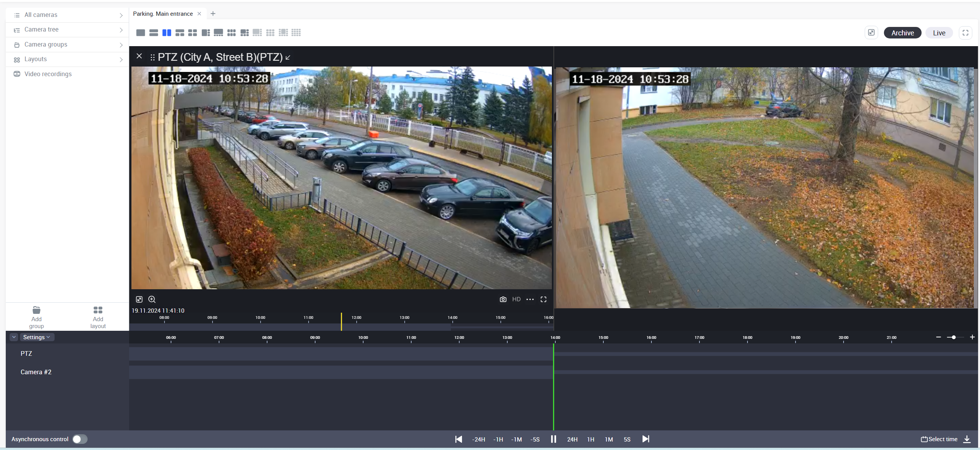Select the two-column layout icon
The height and width of the screenshot is (450, 980).
click(166, 33)
